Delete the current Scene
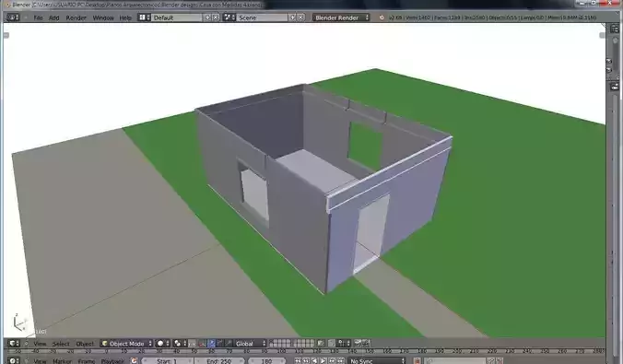The width and height of the screenshot is (623, 364). 300,18
